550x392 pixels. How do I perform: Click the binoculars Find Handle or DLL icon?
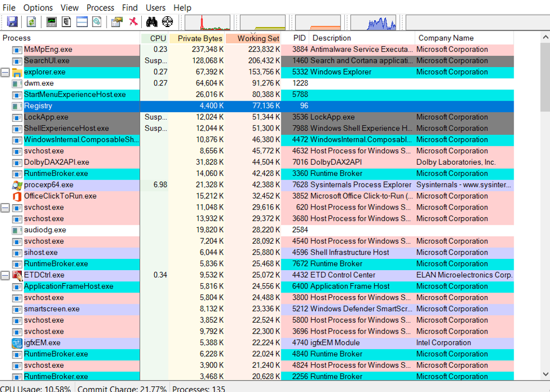tap(152, 22)
